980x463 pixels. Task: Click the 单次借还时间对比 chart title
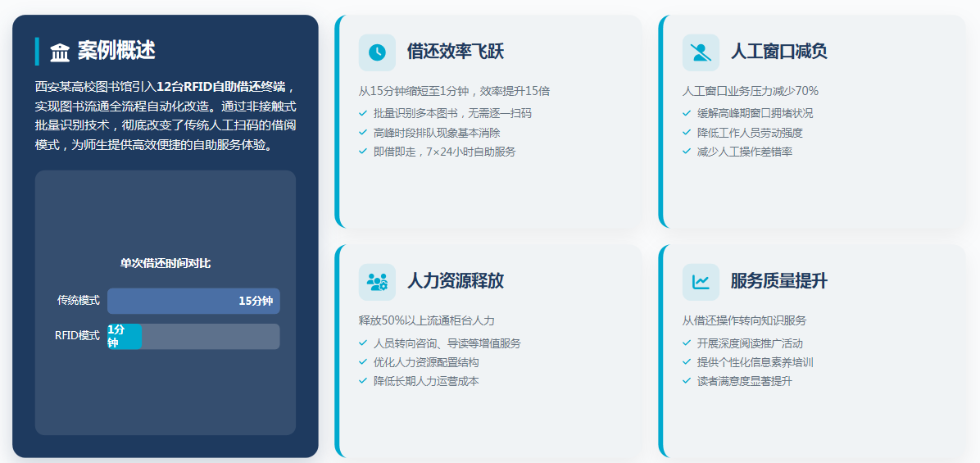click(x=165, y=263)
